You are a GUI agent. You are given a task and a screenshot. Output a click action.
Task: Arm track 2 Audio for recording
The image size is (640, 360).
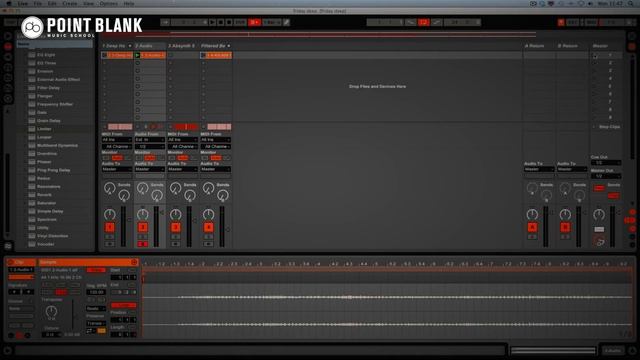click(x=143, y=244)
